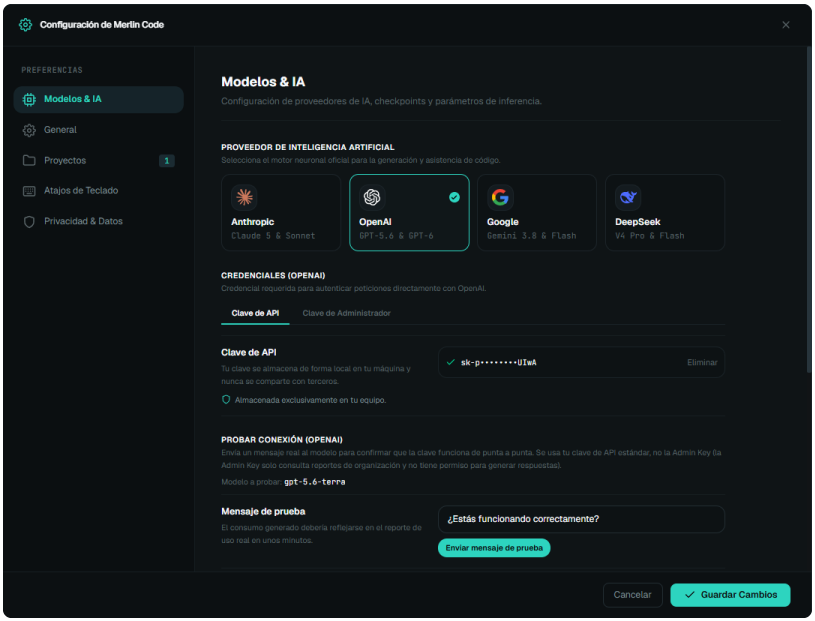815x621 pixels.
Task: Choose DeepSeek as provider
Action: [x=665, y=213]
